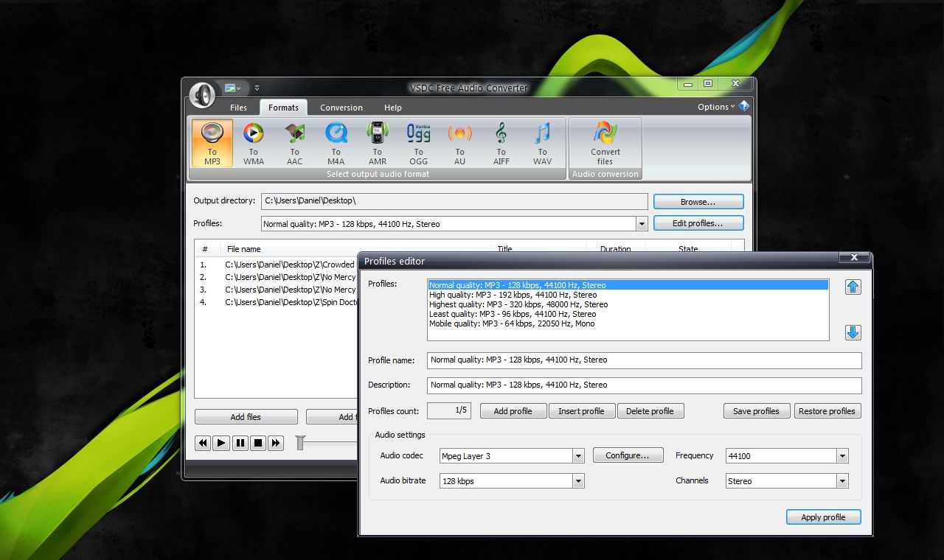Click the playback position slider handle

click(300, 443)
